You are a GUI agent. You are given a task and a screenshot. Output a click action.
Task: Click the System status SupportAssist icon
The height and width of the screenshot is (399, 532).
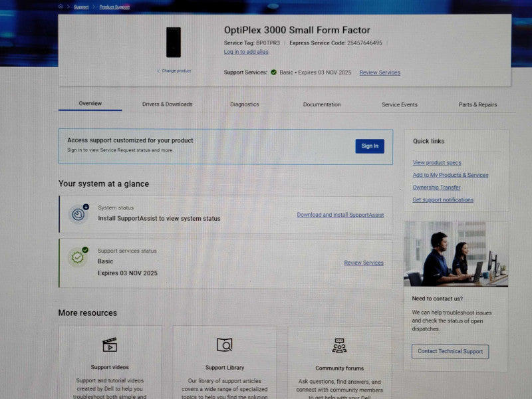78,213
